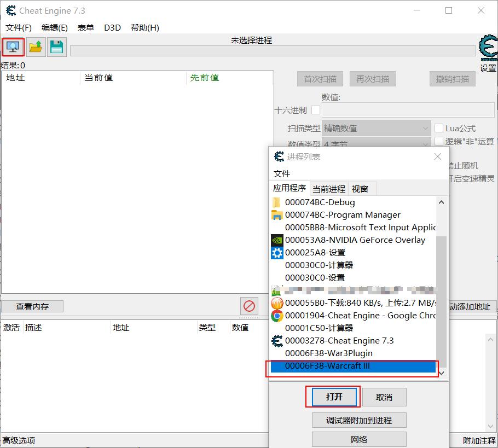
Task: Click the 取消 button
Action: [384, 397]
